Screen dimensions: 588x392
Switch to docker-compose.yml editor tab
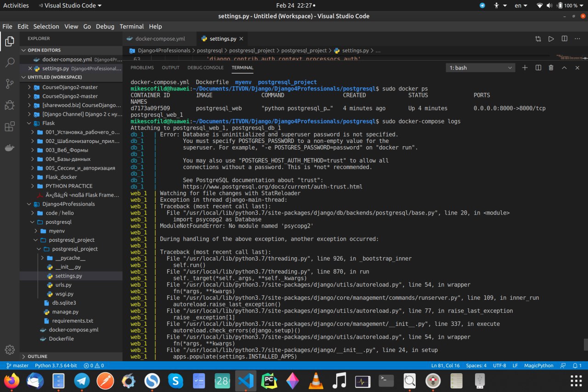[159, 39]
